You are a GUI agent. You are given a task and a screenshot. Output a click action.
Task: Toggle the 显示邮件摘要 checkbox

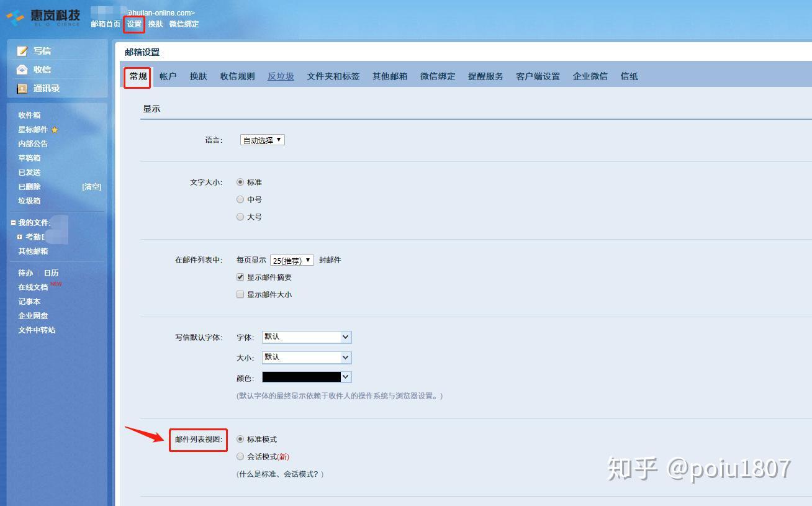(x=240, y=277)
